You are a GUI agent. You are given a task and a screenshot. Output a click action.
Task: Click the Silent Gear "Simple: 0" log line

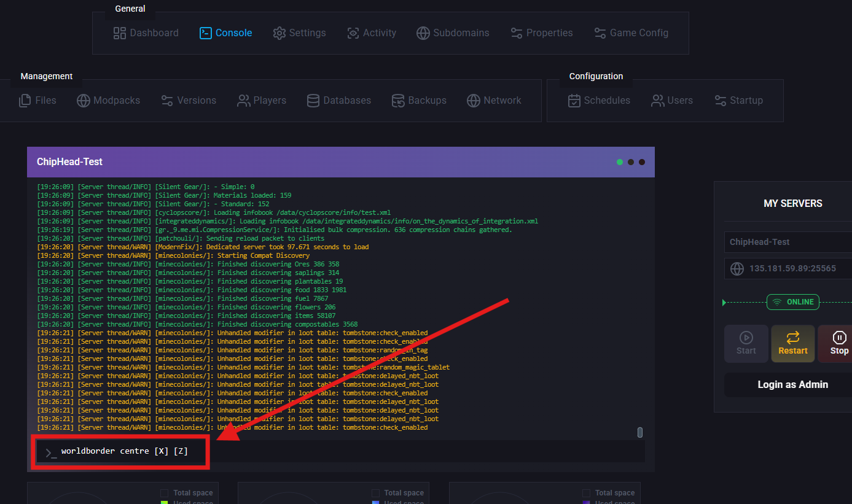(146, 187)
